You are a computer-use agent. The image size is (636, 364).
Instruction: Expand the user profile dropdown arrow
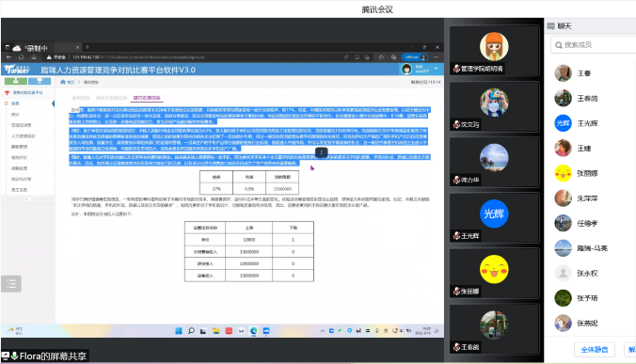[x=436, y=69]
